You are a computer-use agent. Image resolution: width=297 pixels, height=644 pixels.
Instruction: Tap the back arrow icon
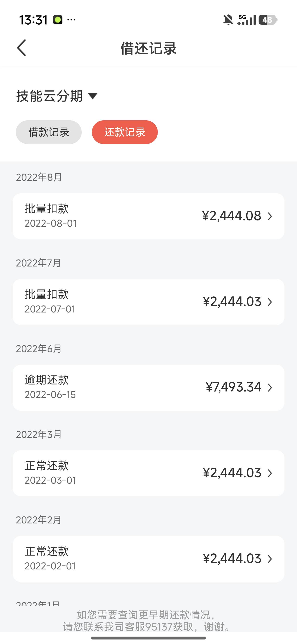coord(22,48)
